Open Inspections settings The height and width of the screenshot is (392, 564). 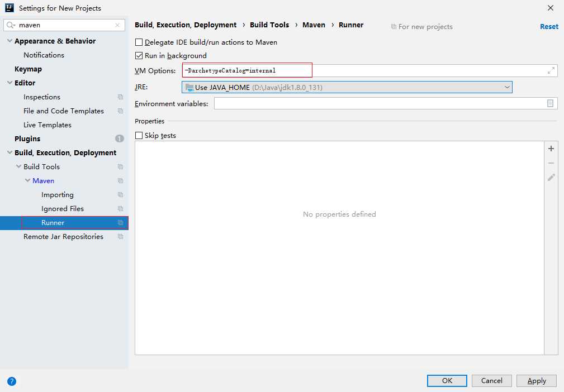(42, 97)
